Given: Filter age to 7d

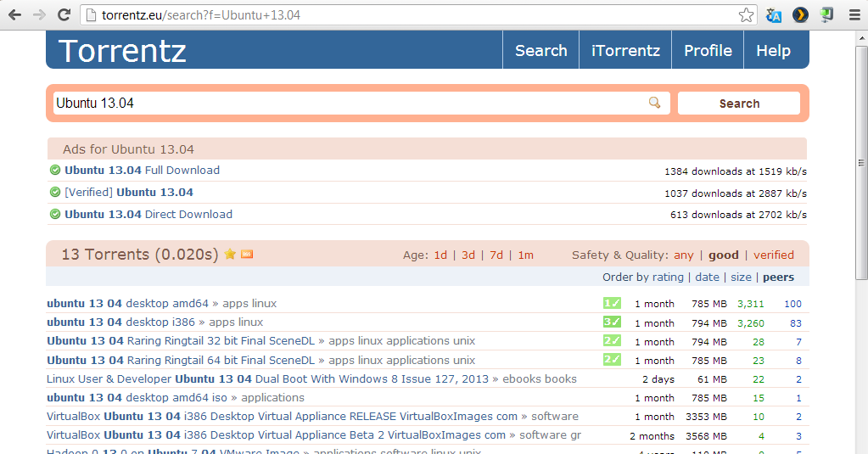Looking at the screenshot, I should 496,255.
